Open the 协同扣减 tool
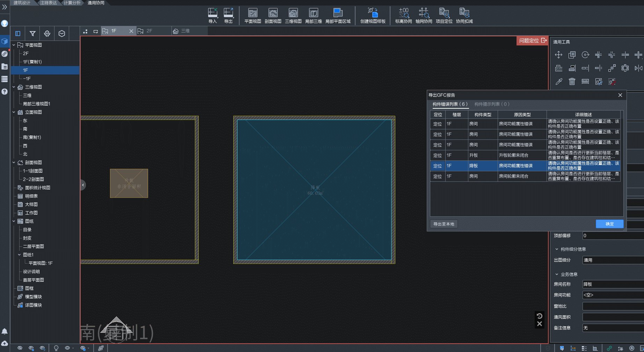Screen dimensions: 644x352 (464, 15)
